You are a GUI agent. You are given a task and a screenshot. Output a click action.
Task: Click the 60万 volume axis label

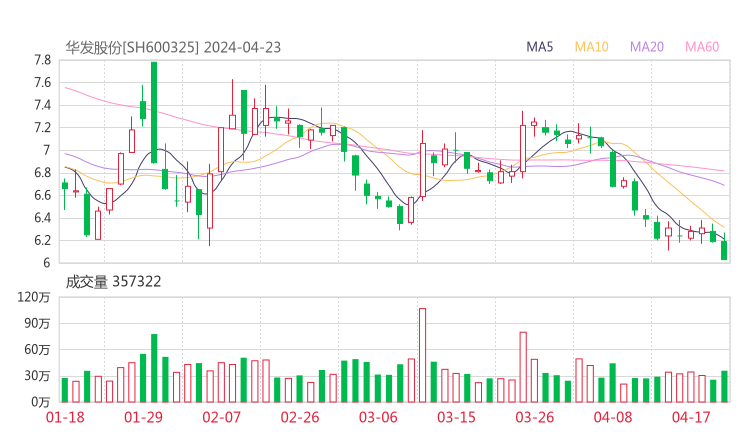pos(37,350)
